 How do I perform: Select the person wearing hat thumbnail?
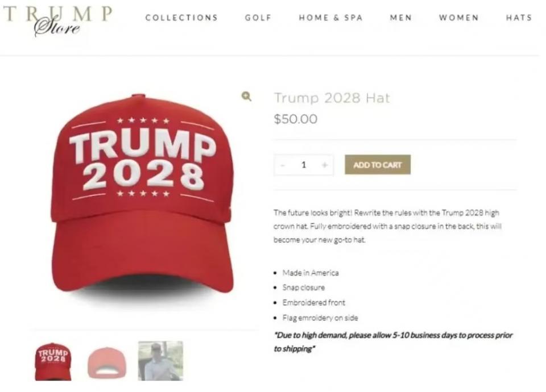point(160,361)
